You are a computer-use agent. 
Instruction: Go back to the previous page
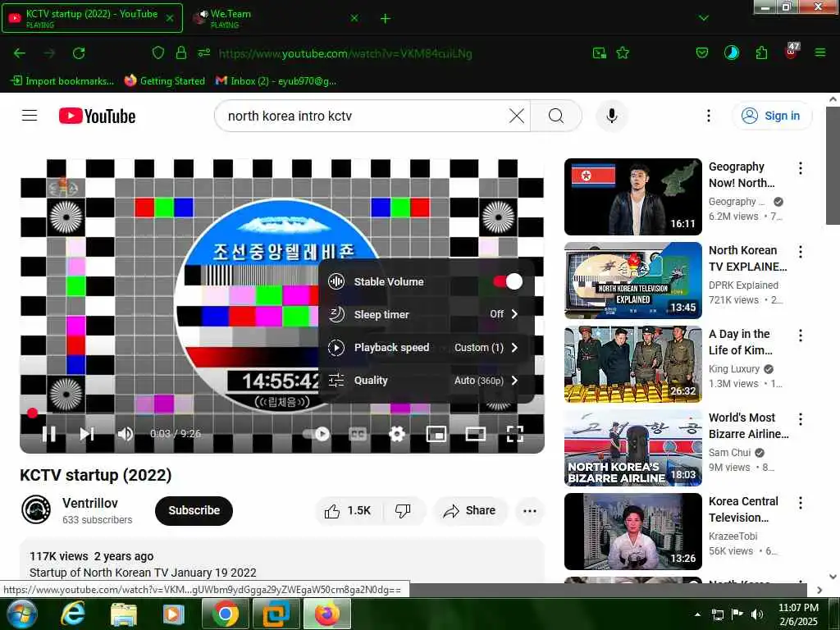[20, 53]
